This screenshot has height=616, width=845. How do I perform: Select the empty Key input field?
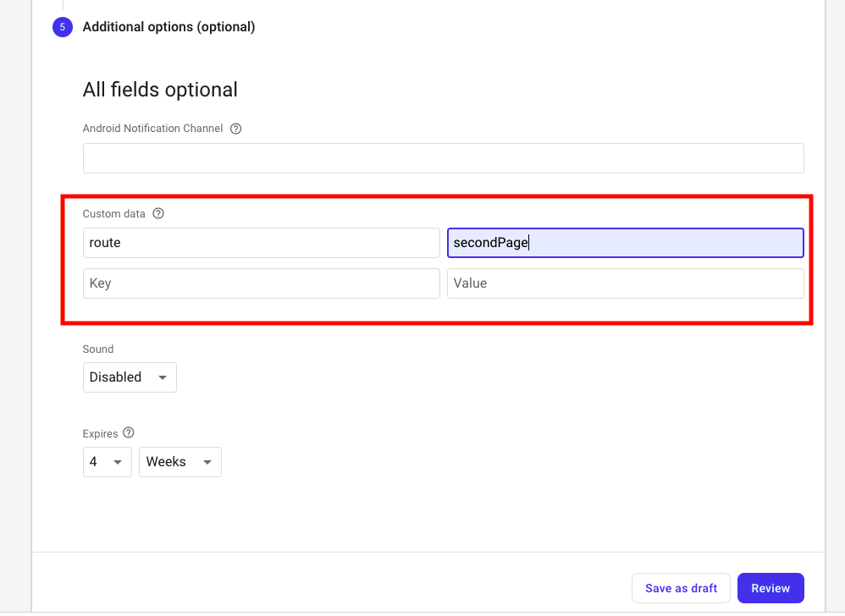point(261,283)
